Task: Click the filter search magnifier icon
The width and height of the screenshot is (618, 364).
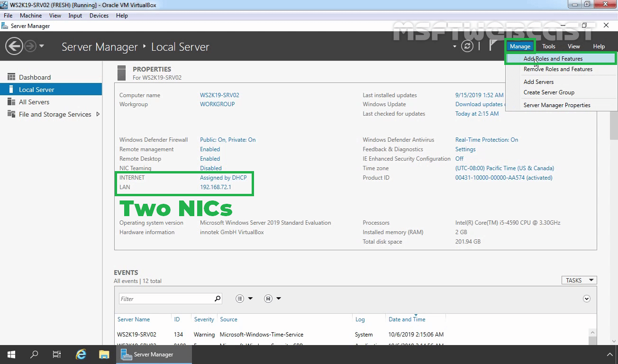Action: [218, 299]
